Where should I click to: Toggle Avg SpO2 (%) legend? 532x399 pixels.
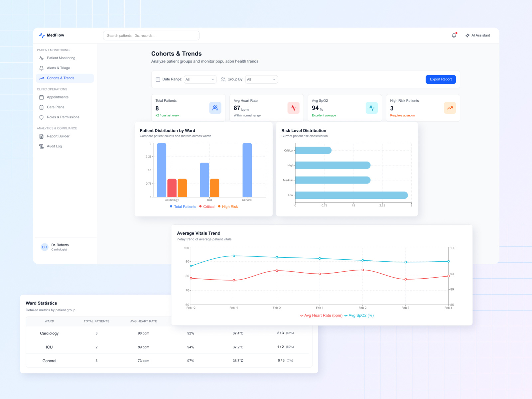click(359, 316)
